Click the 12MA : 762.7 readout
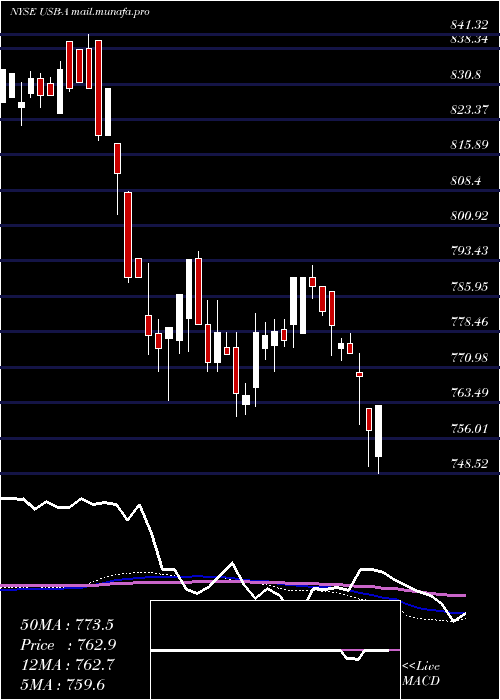Image resolution: width=500 pixels, height=700 pixels. [x=67, y=665]
